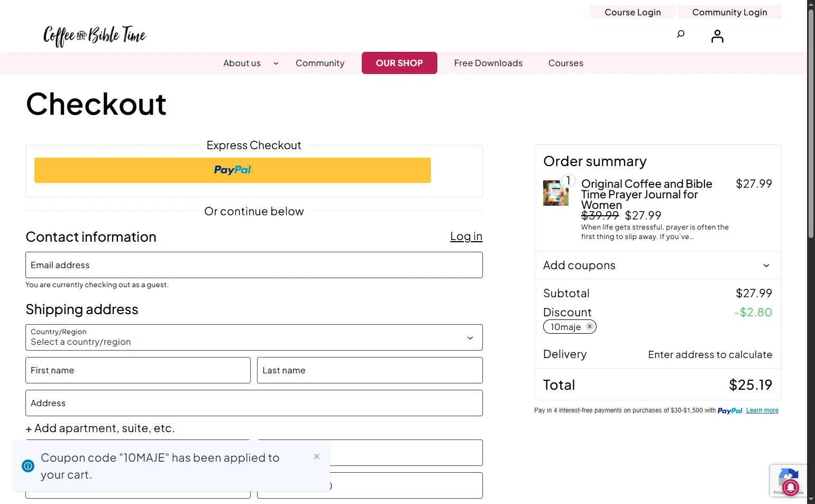Expand the Add coupons section

pos(657,265)
